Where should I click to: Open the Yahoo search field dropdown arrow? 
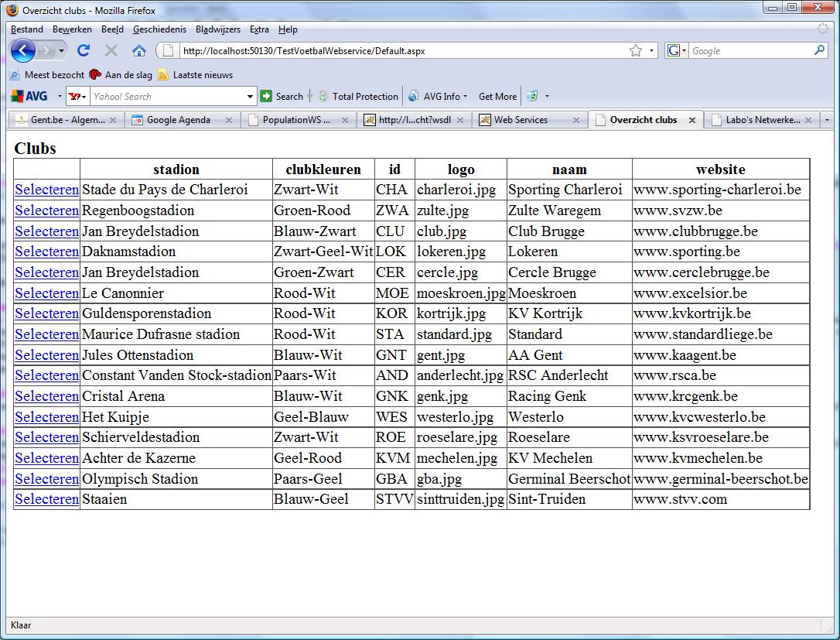coord(250,97)
